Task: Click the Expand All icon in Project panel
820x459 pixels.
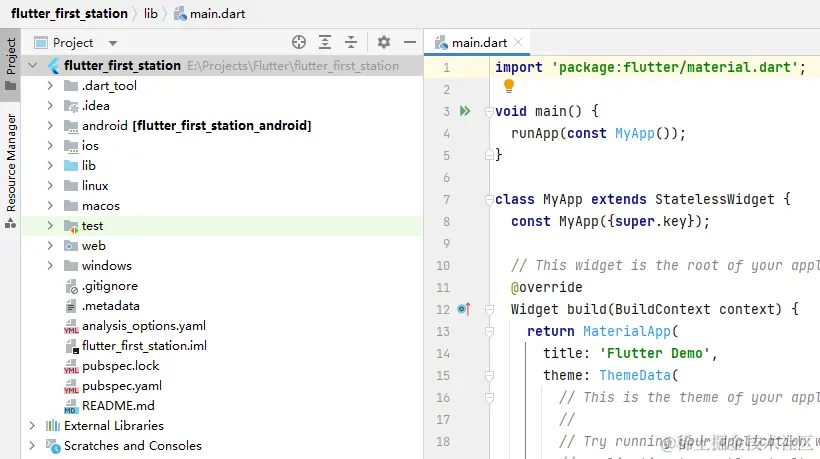Action: (x=325, y=42)
